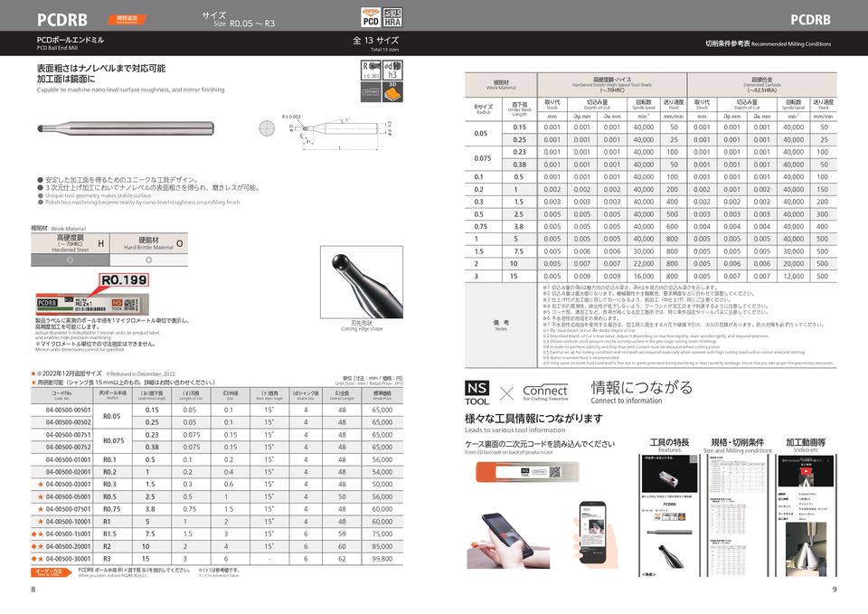Click the tool dimension technical drawing
This screenshot has width=868, height=614.
326,132
